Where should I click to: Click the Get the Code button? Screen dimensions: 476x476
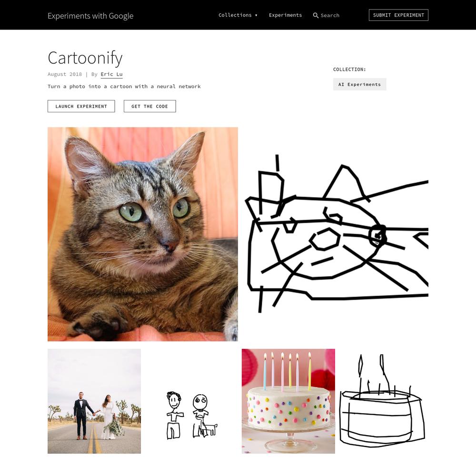pyautogui.click(x=149, y=106)
